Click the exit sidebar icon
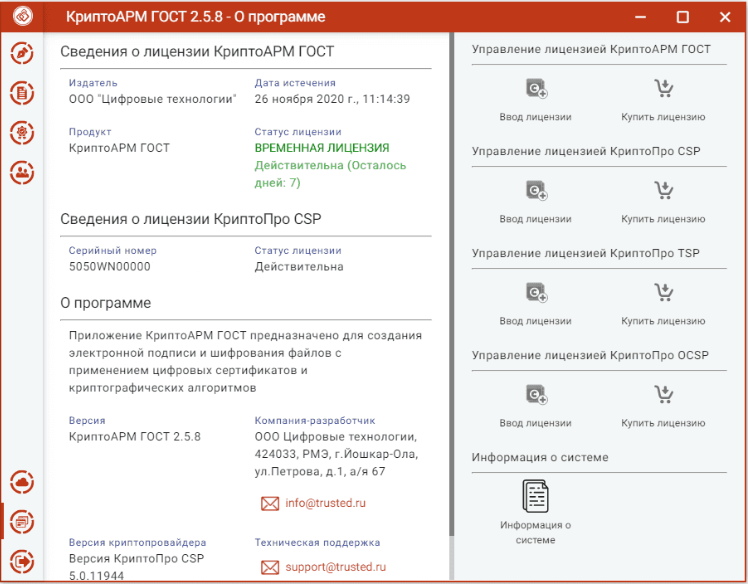 point(22,561)
